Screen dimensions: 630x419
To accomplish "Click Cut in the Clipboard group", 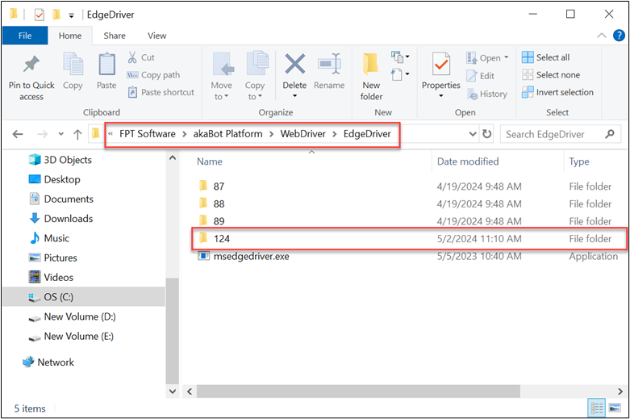I will coord(141,57).
